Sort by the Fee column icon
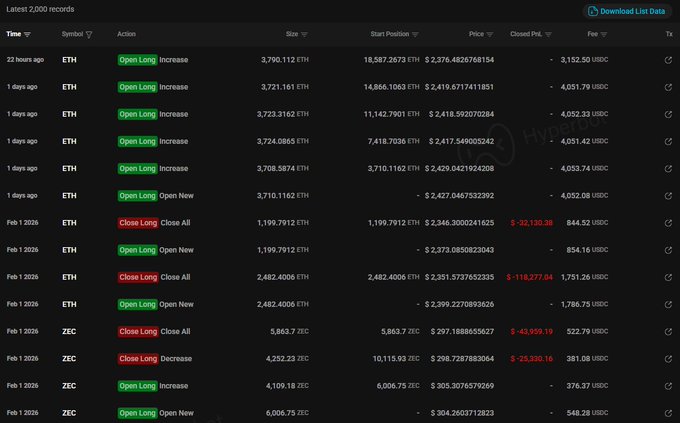Viewport: 680px width, 423px height. pyautogui.click(x=604, y=34)
